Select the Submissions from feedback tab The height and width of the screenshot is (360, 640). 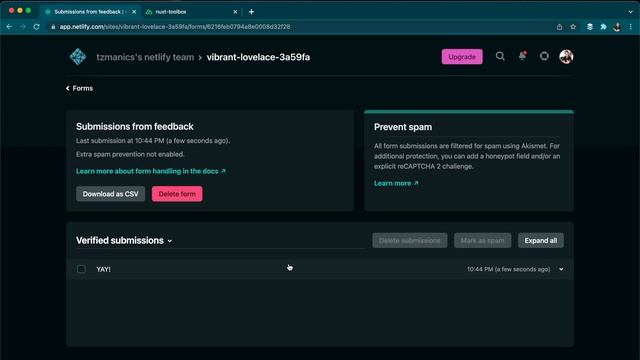[x=90, y=12]
